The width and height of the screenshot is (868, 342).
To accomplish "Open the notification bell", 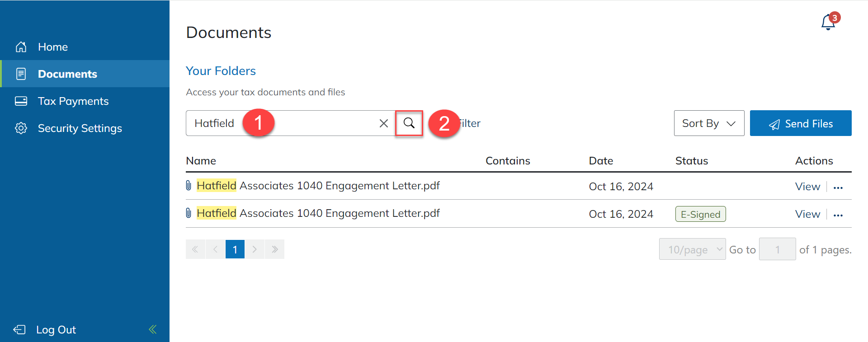I will tap(828, 22).
